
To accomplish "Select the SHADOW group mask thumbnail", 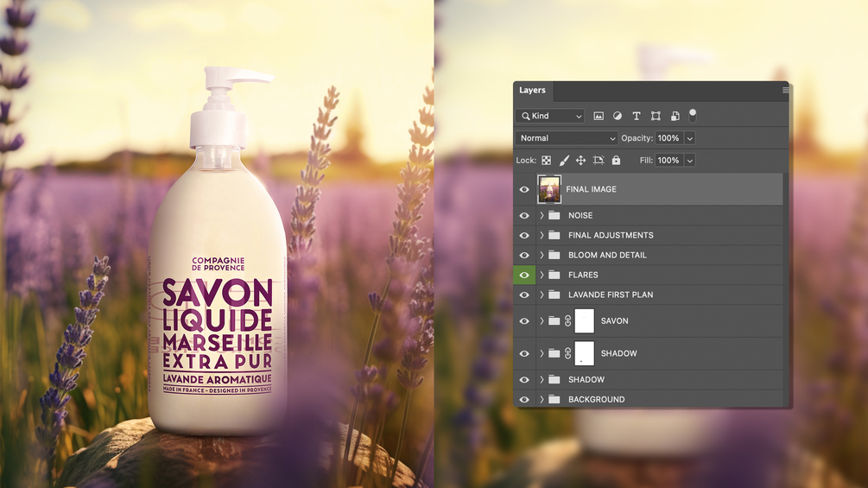I will (584, 353).
